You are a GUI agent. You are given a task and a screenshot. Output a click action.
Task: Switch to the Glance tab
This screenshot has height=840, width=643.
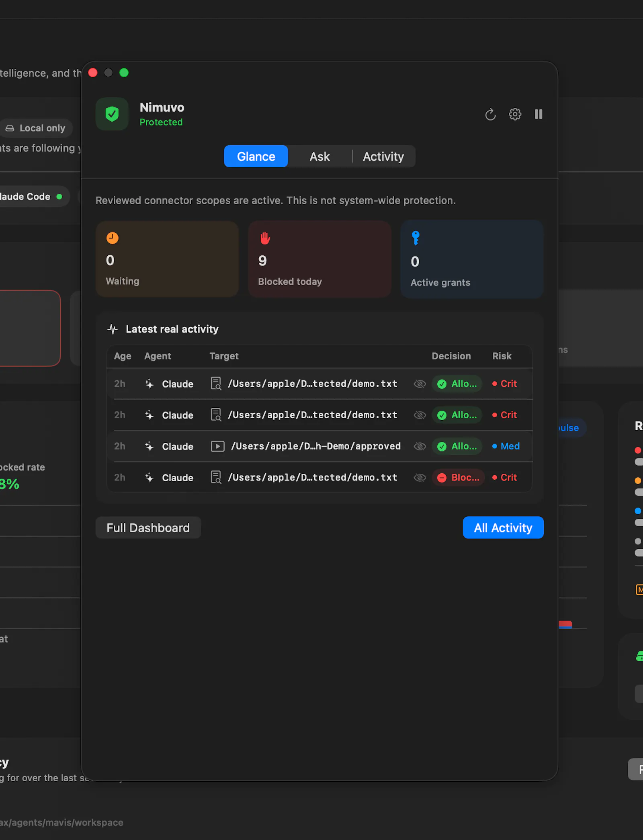click(256, 156)
